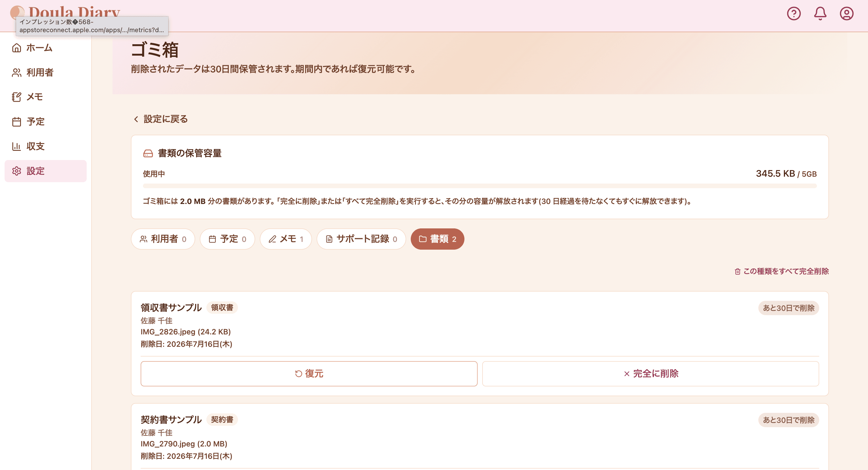Open the user account profile icon
The width and height of the screenshot is (868, 470).
click(x=846, y=14)
